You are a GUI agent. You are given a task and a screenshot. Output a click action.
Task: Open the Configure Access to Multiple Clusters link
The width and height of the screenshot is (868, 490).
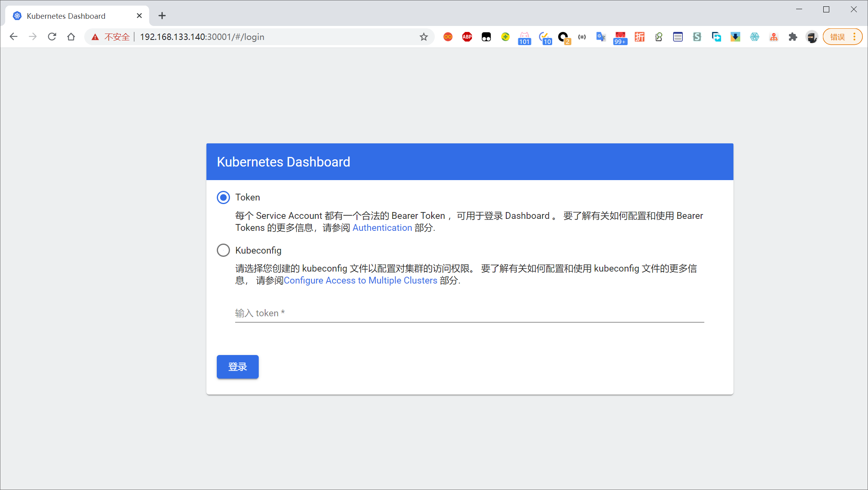pyautogui.click(x=360, y=280)
